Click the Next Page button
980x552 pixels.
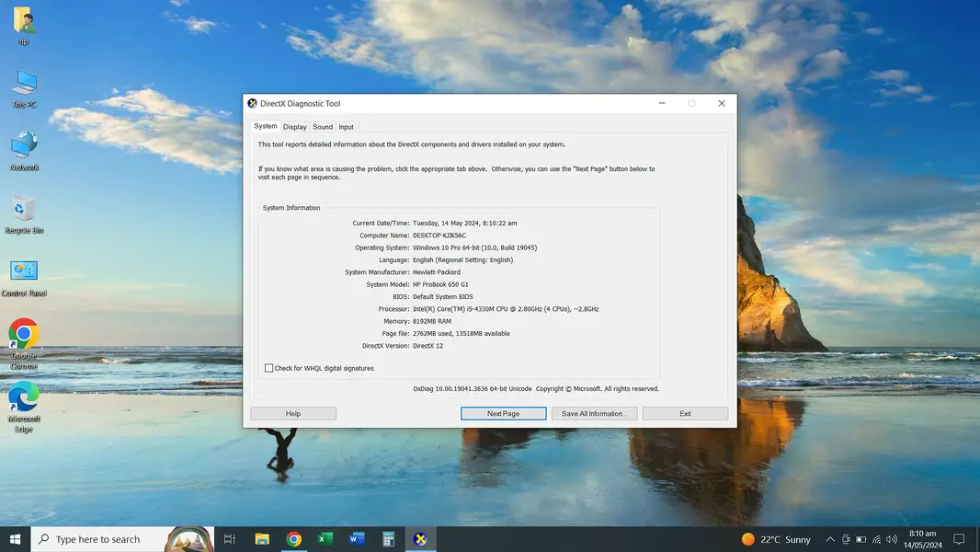503,414
